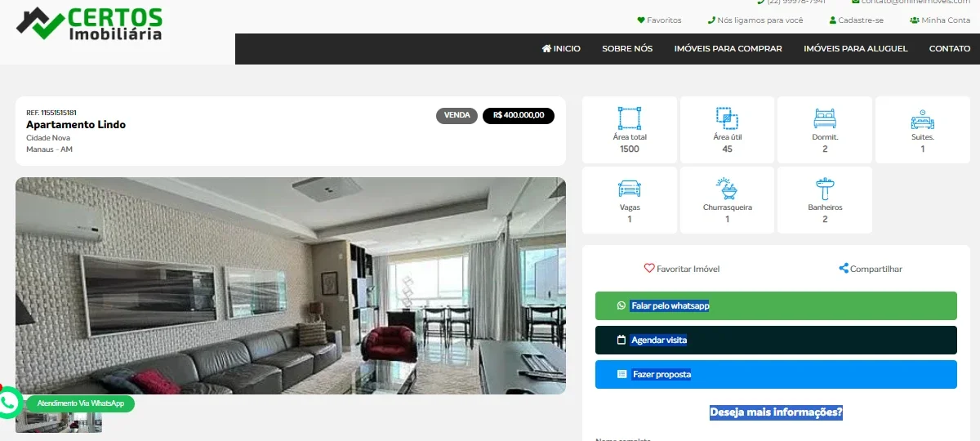Open CONTATO menu item
The image size is (980, 441).
[950, 49]
